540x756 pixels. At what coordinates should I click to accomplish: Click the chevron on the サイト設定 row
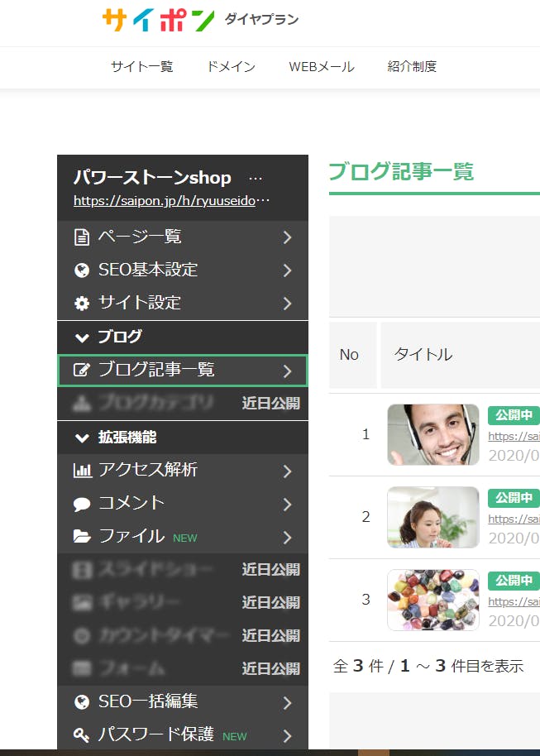coord(287,304)
